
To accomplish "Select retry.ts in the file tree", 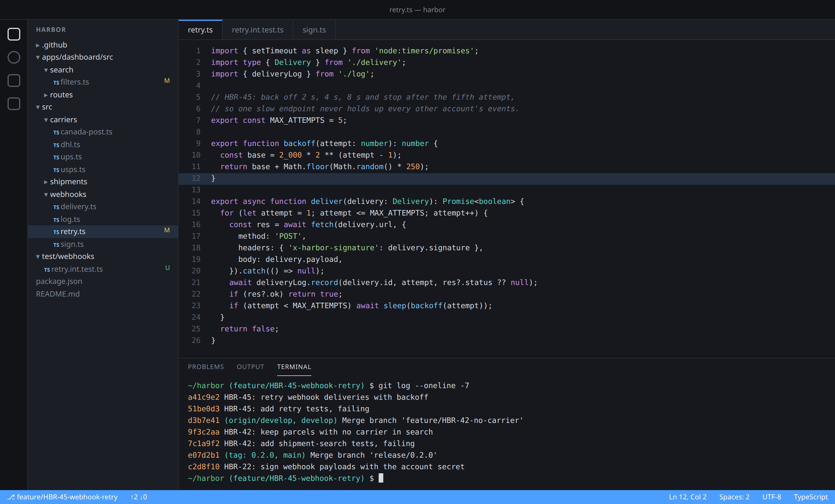I will (x=103, y=231).
